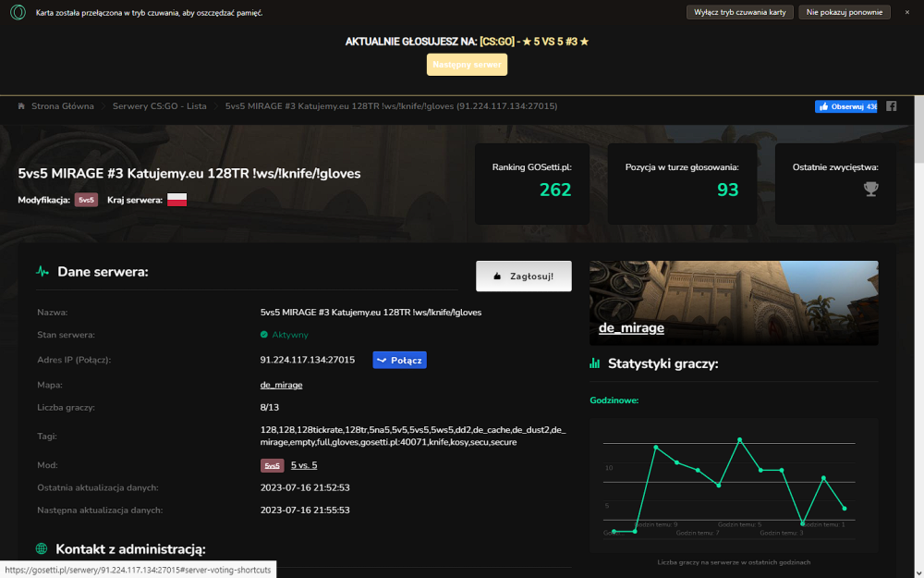Click the green 'Aktywny' status indicator
The image size is (924, 578).
point(284,335)
